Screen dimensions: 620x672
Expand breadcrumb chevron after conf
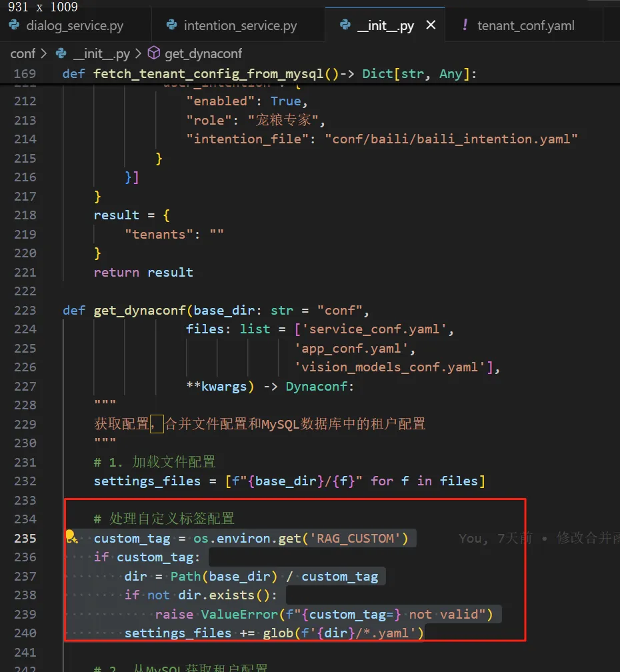pos(43,53)
